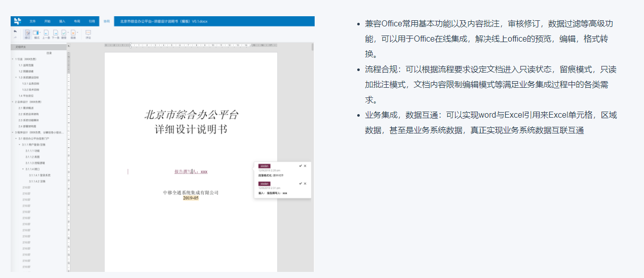644x278 pixels.
Task: Click the 评论 comment icon
Action: pyautogui.click(x=88, y=34)
